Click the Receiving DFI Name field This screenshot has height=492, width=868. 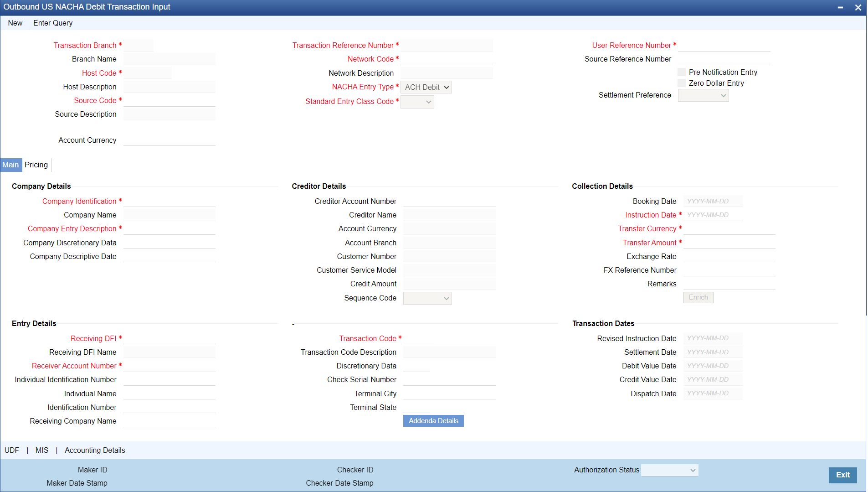[169, 352]
